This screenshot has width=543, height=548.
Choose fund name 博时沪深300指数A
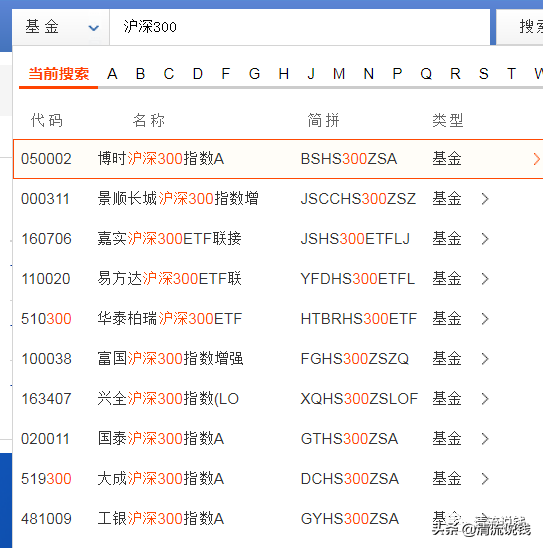[161, 159]
